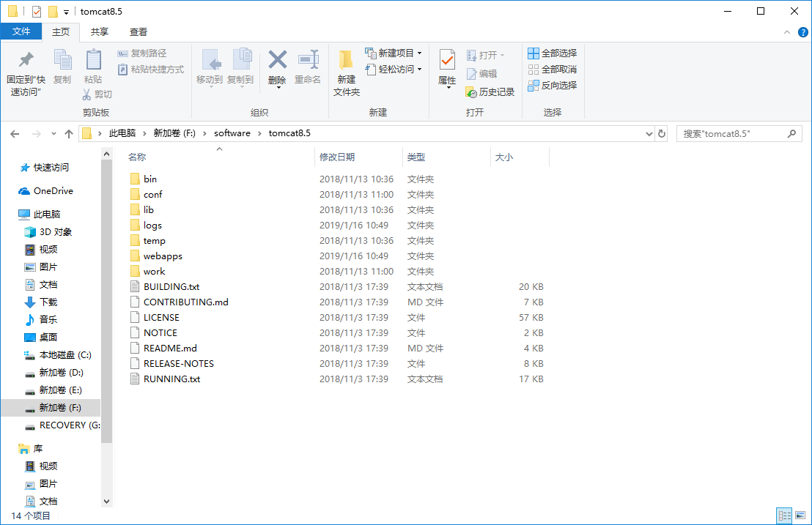The image size is (812, 525).
Task: Go up one folder level
Action: (69, 134)
